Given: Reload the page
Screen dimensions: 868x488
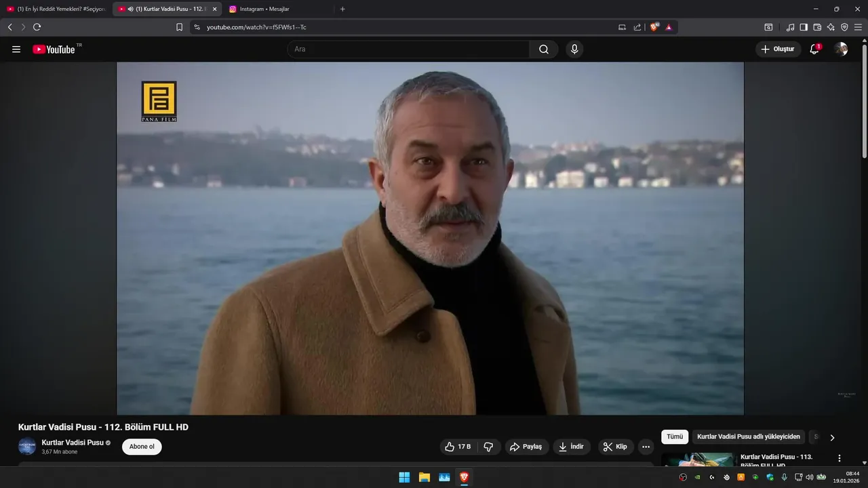Looking at the screenshot, I should (37, 27).
